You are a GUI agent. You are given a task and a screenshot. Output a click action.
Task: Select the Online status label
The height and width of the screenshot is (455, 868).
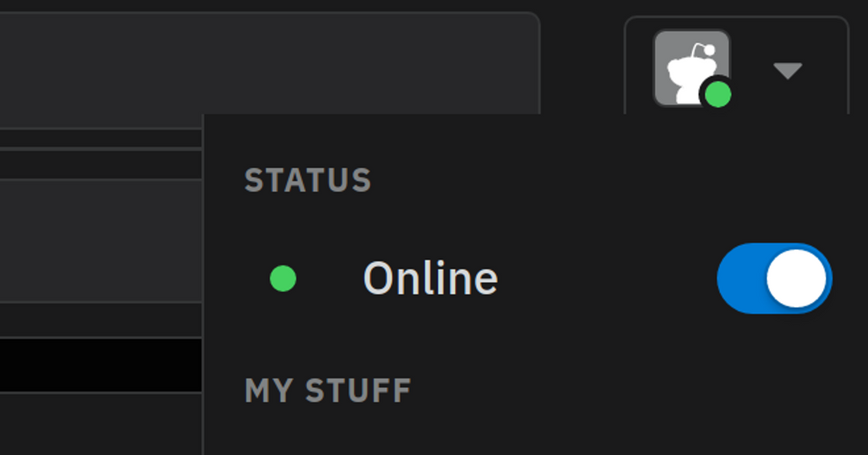point(431,278)
